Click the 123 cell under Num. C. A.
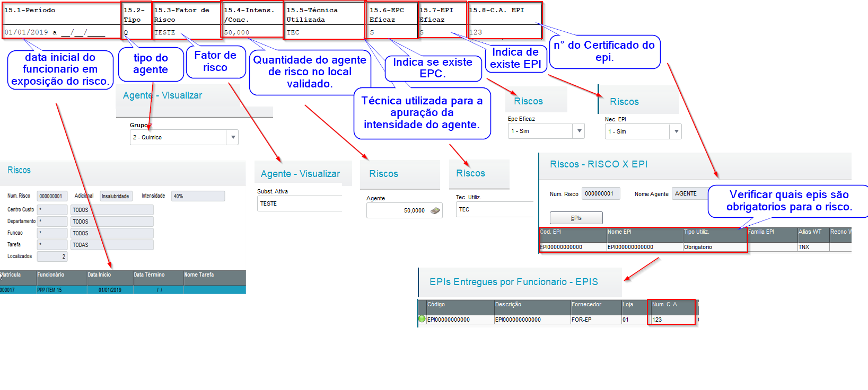868x390 pixels. 672,320
